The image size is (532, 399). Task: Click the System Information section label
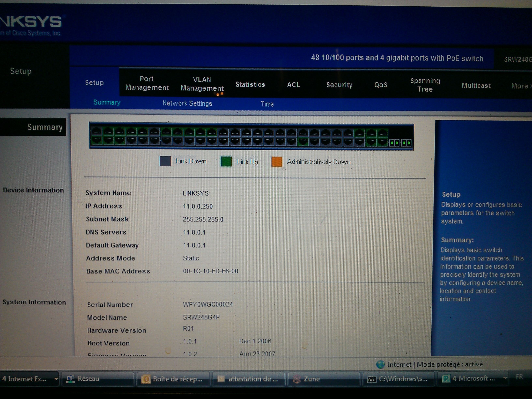(34, 302)
